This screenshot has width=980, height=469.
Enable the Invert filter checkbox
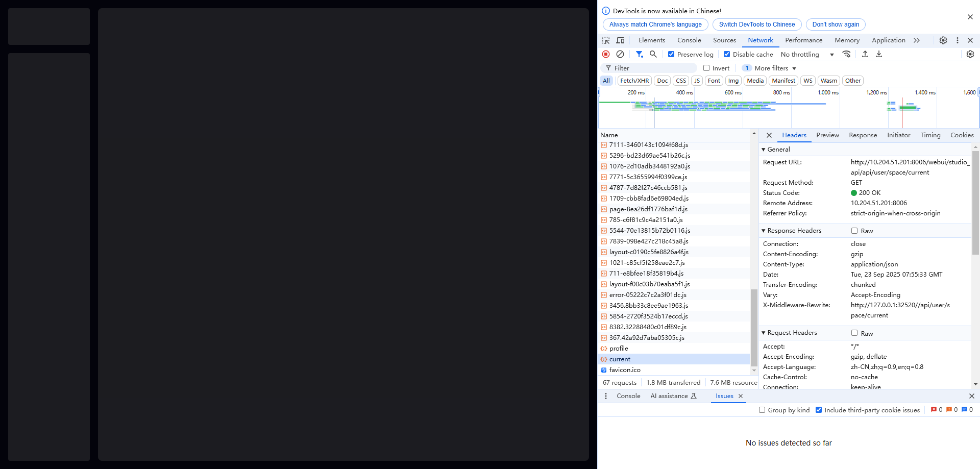click(706, 68)
